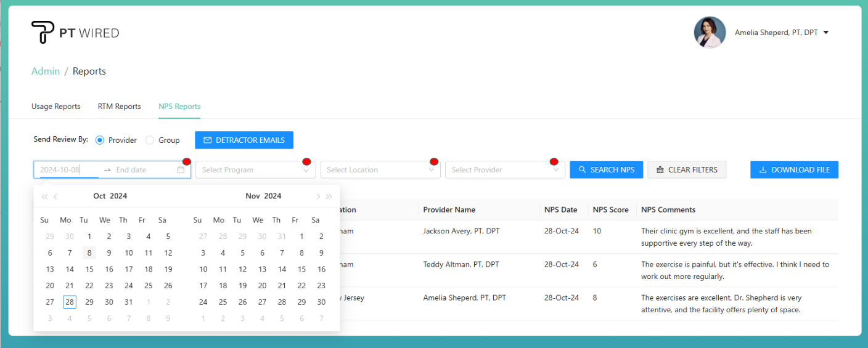
Task: Click the Clear Filters button
Action: pos(687,170)
